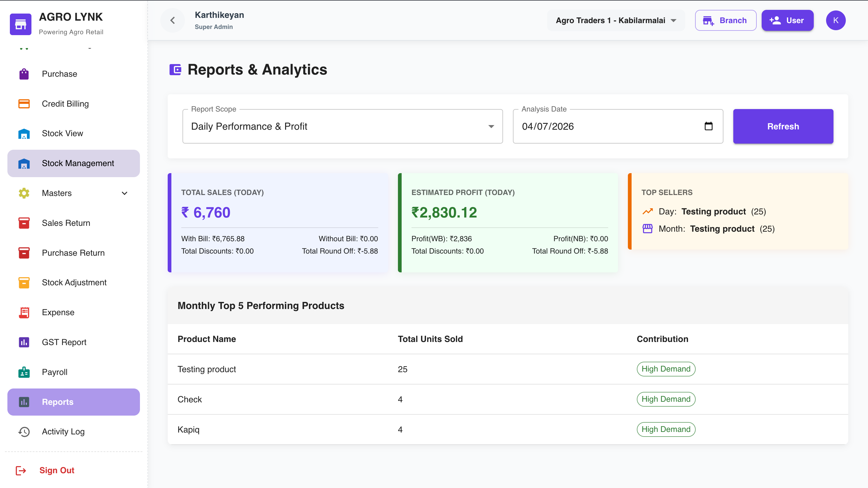This screenshot has height=488, width=868.
Task: Go to Credit Billing page
Action: coord(74,104)
